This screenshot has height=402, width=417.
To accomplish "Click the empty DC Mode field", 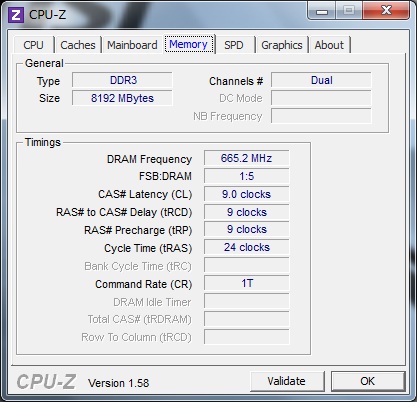I will (x=321, y=98).
